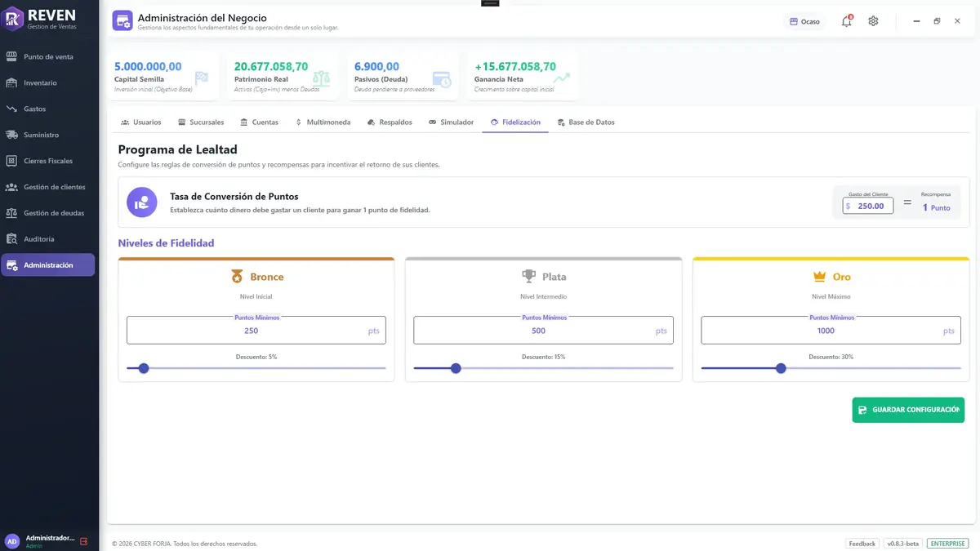Open Cierres Fiscales
Screen dimensions: 980x551
pyautogui.click(x=48, y=161)
